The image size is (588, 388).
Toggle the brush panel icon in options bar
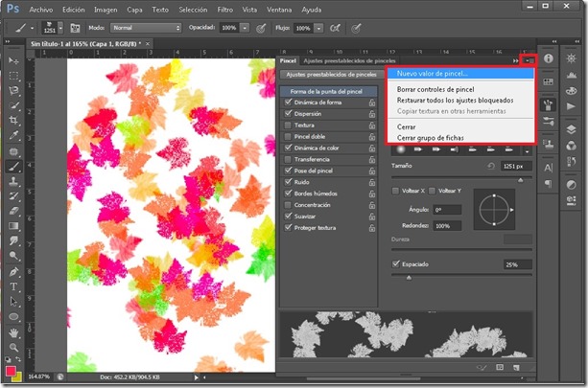click(x=74, y=29)
